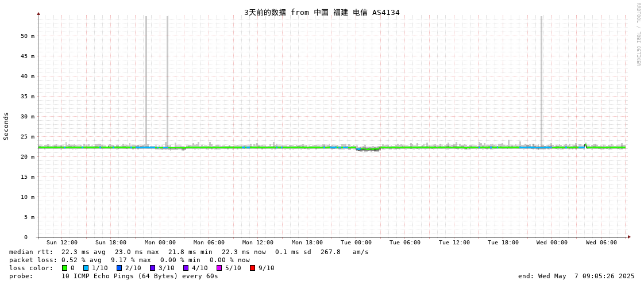
Task: Click the red 9/10 loss swatch
Action: [x=252, y=268]
